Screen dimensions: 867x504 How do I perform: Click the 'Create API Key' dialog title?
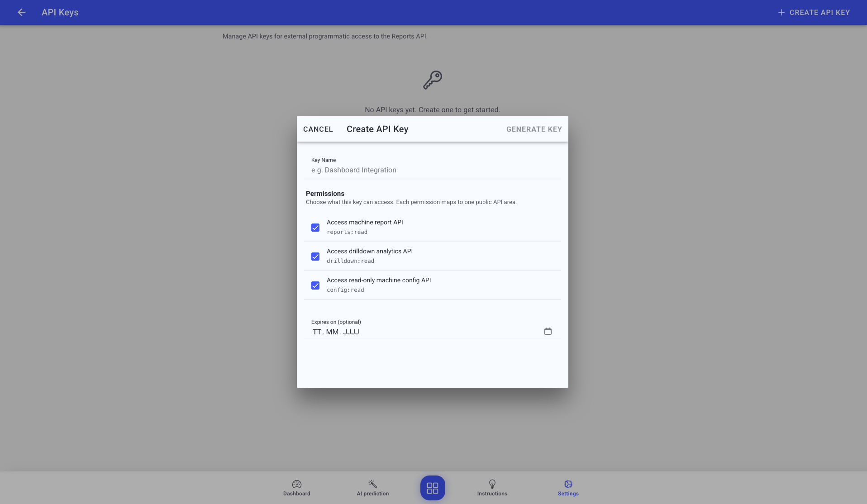377,129
